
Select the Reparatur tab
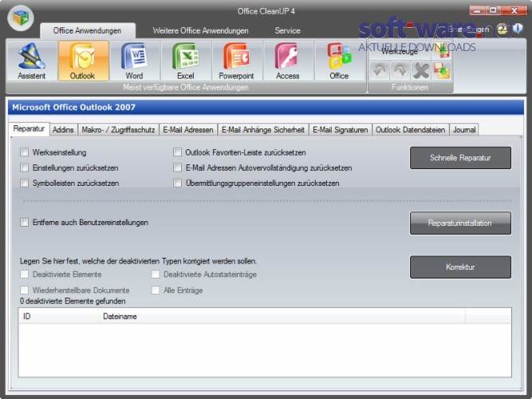[x=30, y=128]
